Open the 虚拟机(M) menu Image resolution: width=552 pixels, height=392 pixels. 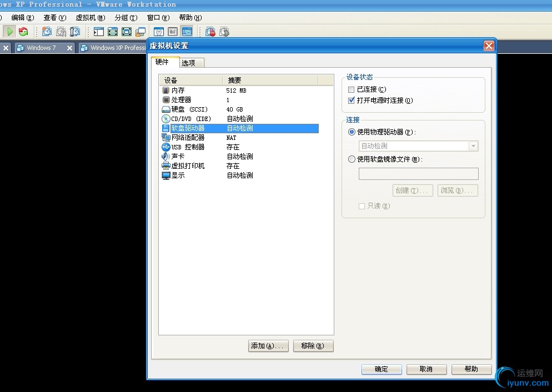(91, 18)
